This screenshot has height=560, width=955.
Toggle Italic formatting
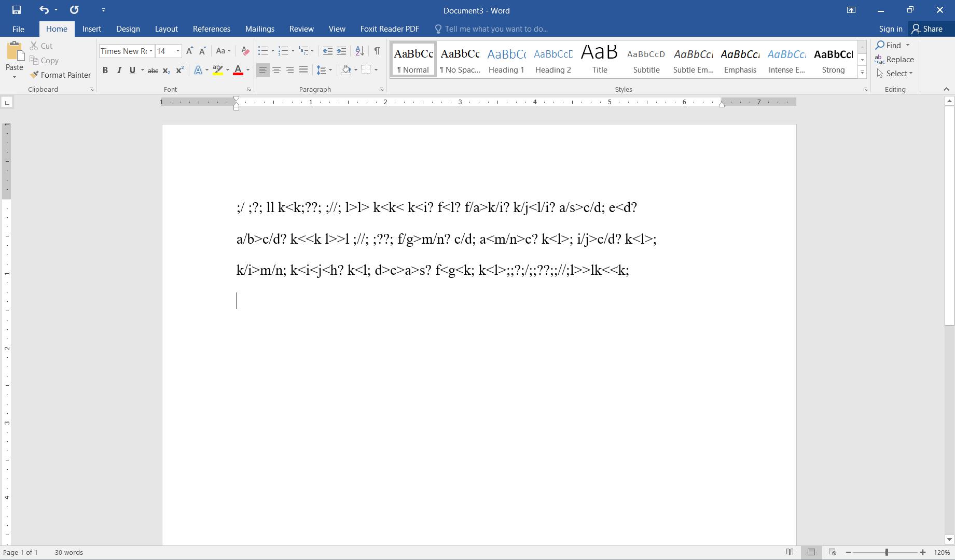pos(119,70)
